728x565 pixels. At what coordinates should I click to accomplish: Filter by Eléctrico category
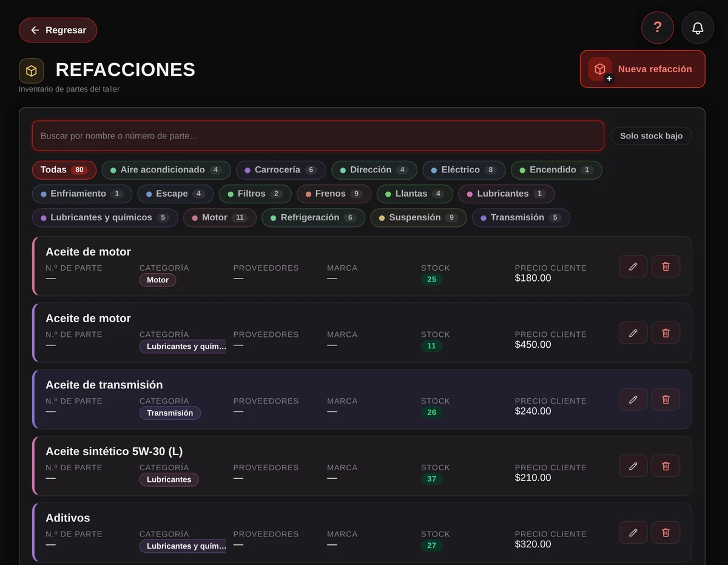click(464, 170)
